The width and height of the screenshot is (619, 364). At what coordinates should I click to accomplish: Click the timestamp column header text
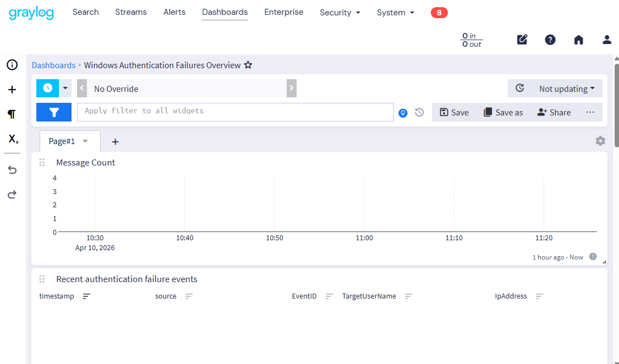point(57,296)
